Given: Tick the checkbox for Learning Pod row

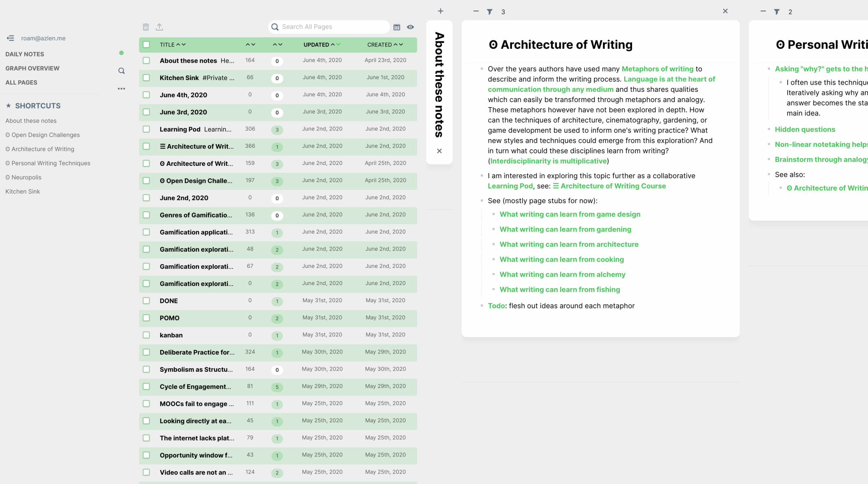Looking at the screenshot, I should click(x=146, y=129).
